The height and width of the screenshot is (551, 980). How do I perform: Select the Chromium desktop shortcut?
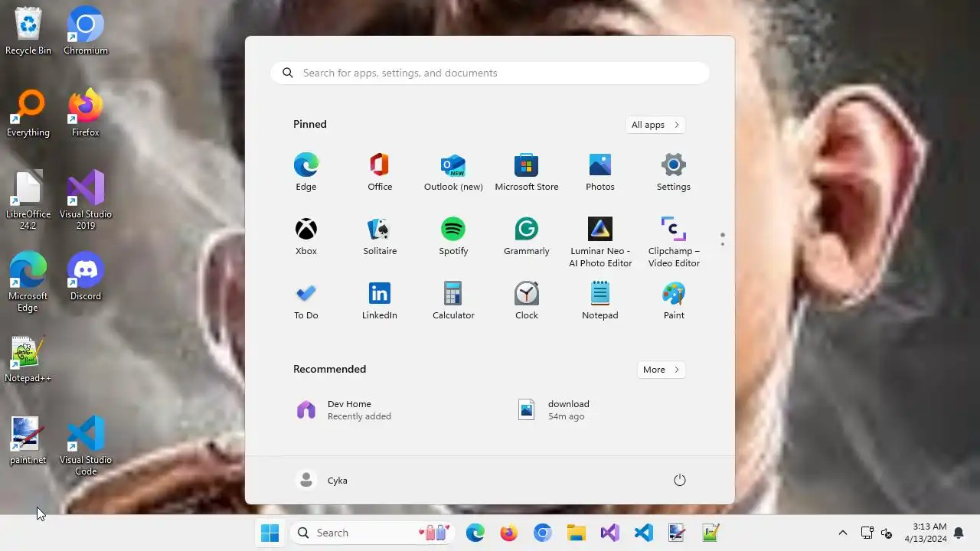(x=86, y=31)
